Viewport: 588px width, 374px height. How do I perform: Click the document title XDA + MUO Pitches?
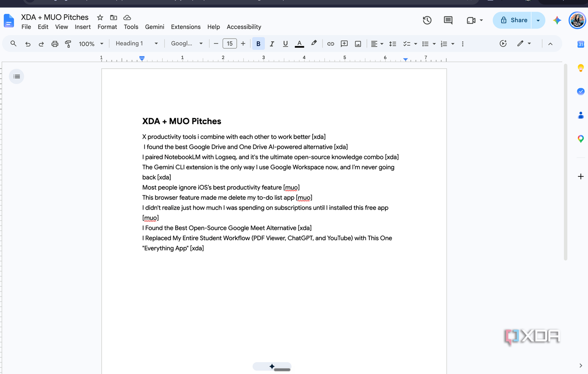tap(55, 17)
